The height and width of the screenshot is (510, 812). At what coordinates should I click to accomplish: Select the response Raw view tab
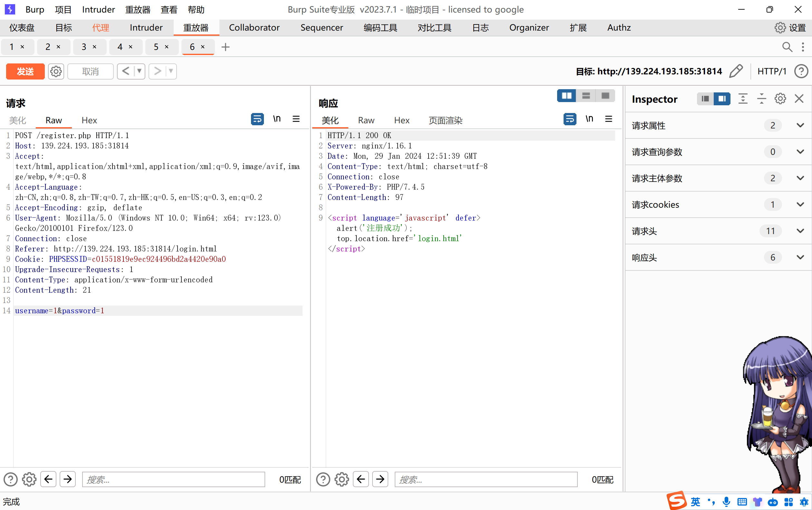coord(366,120)
